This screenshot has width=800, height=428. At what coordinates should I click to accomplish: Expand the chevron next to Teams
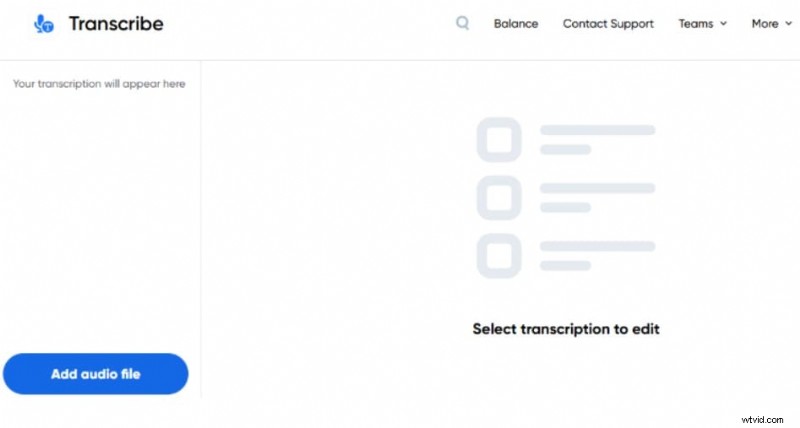[x=723, y=24]
